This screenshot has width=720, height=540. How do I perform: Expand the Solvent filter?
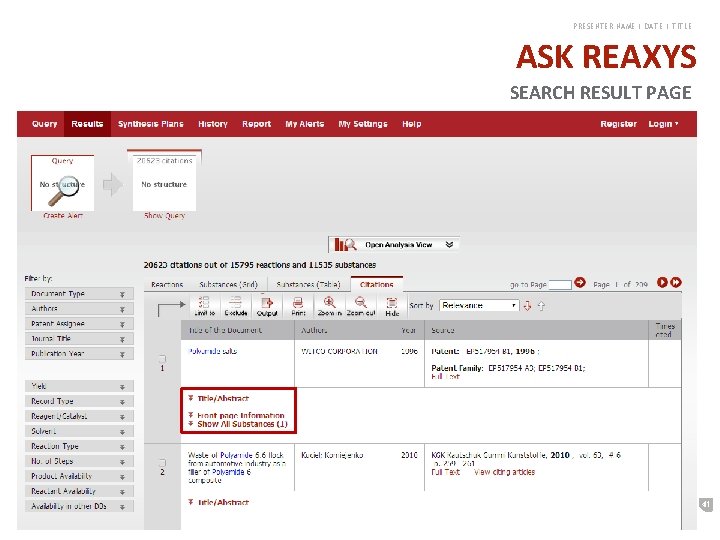click(x=79, y=431)
